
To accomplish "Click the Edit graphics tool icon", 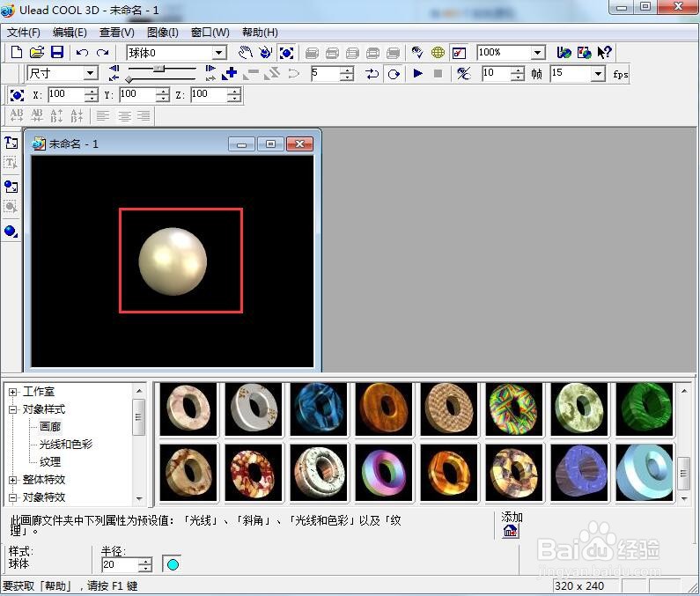I will [11, 207].
